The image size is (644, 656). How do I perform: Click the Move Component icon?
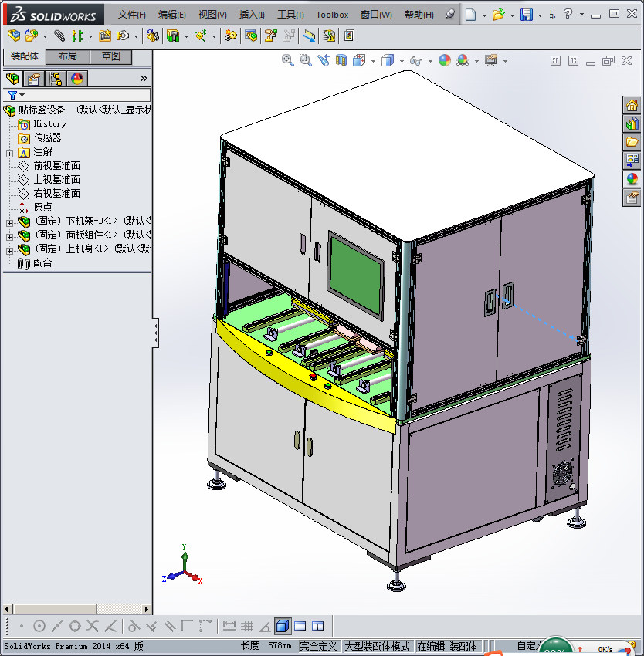123,36
